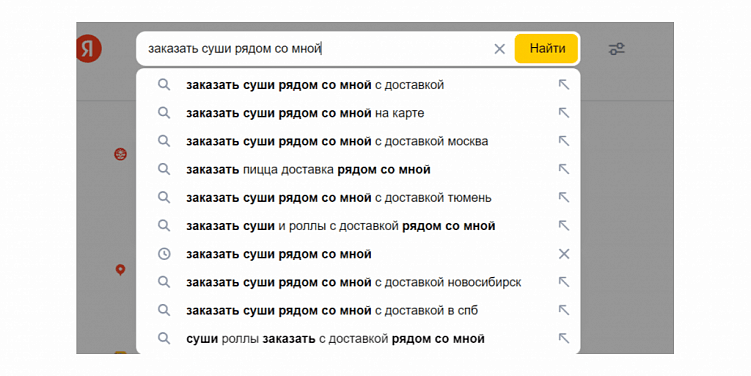
Task: Fill query arrow for 'тюмень' suggestion
Action: (564, 197)
